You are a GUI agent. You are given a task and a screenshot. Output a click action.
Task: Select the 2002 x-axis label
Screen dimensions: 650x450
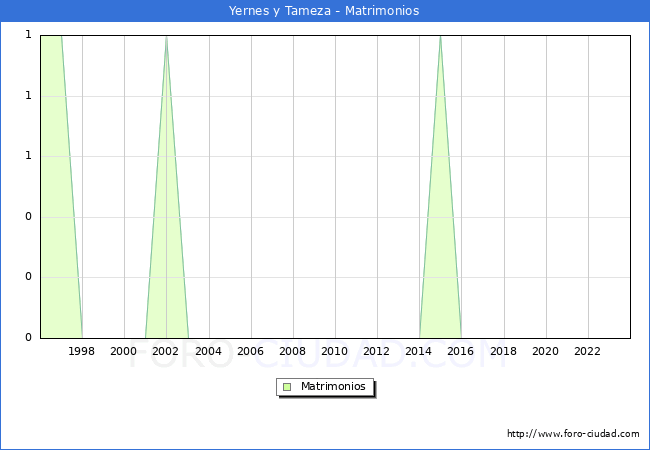click(x=165, y=351)
